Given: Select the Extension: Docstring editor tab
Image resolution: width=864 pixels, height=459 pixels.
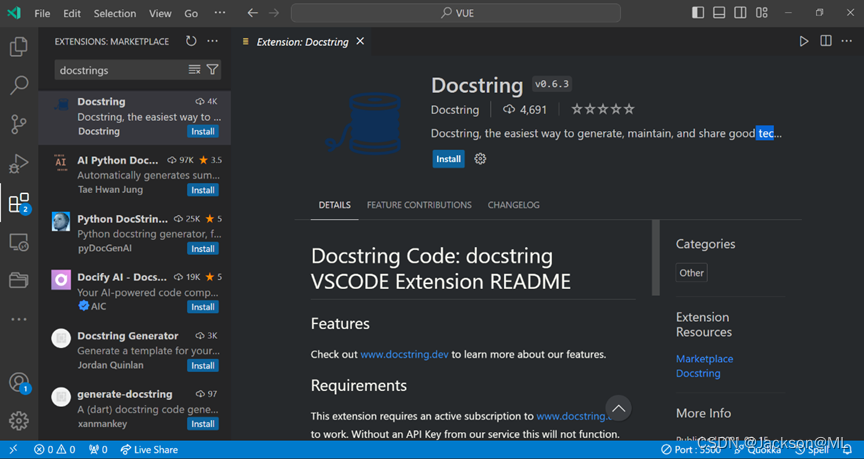Looking at the screenshot, I should tap(303, 42).
